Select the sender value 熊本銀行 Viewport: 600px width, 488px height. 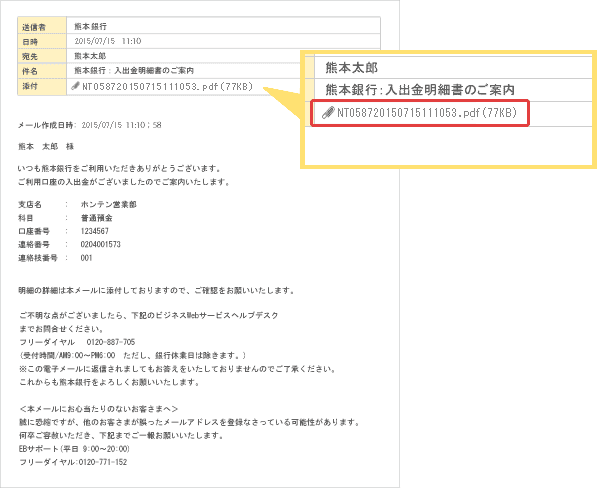point(90,26)
